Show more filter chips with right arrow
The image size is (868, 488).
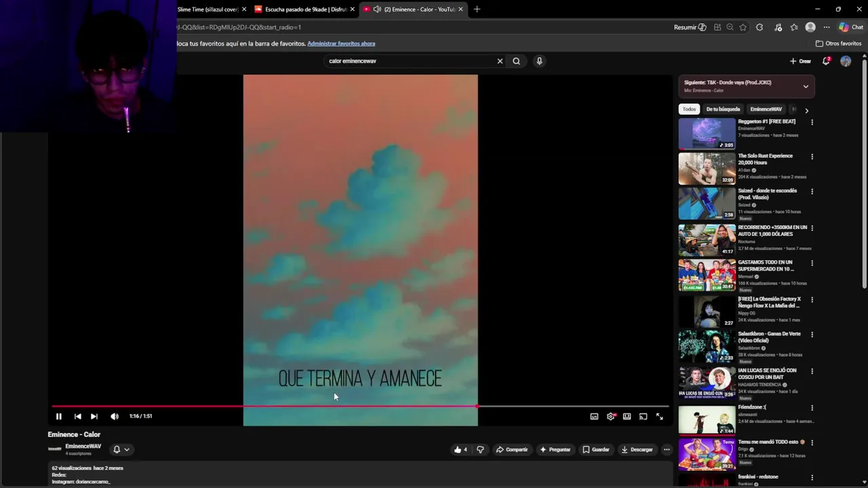point(806,110)
